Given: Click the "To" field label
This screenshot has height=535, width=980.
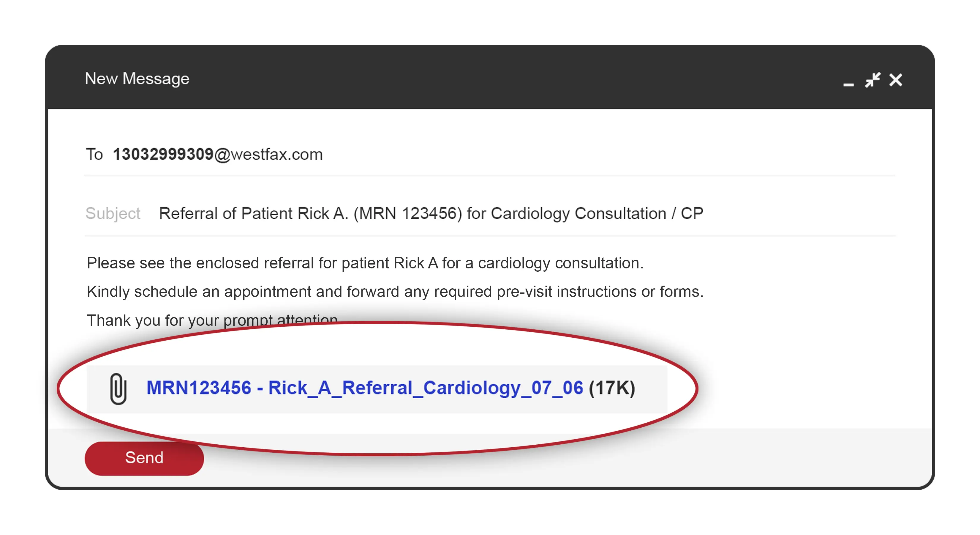Looking at the screenshot, I should coord(94,154).
